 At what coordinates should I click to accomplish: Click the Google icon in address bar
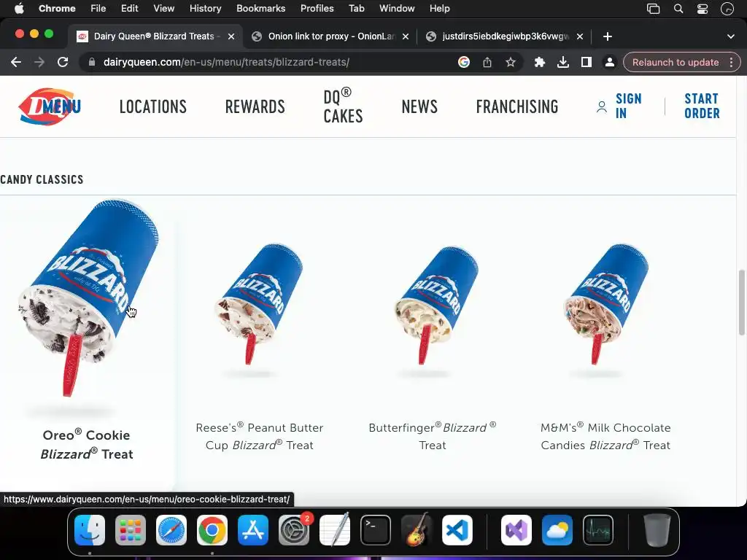click(x=463, y=62)
